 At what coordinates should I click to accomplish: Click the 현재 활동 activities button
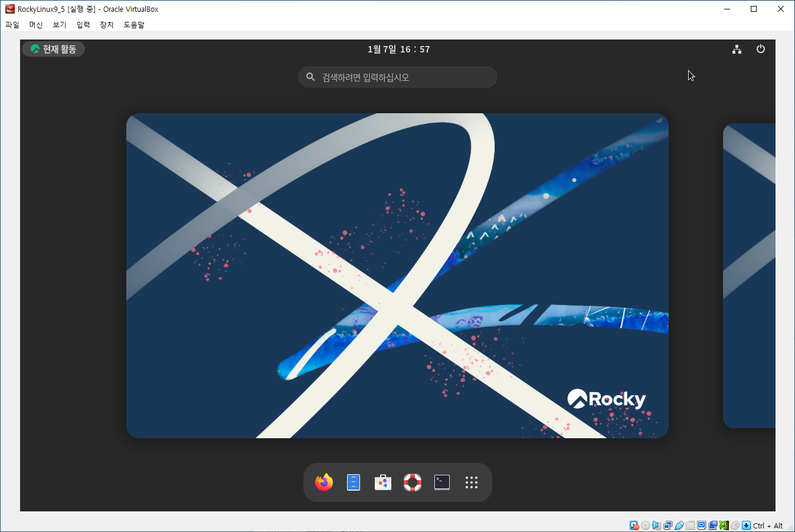(54, 50)
